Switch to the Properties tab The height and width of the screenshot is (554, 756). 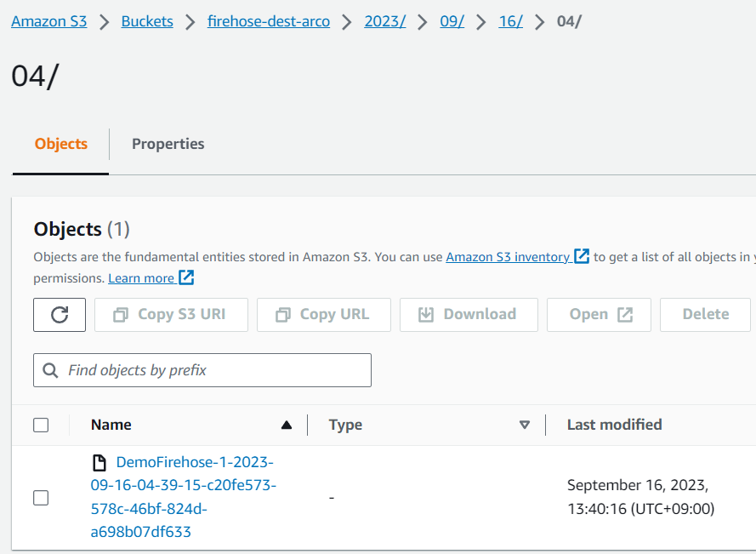[x=168, y=144]
